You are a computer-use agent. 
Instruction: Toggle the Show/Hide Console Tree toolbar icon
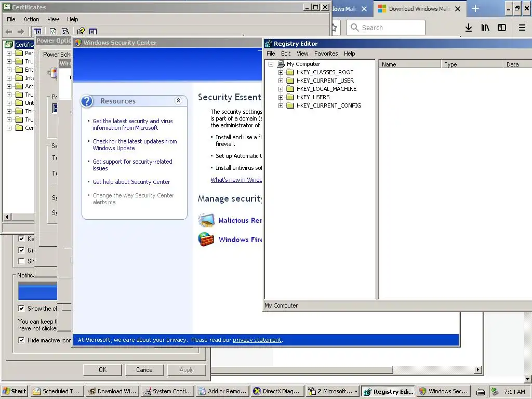tap(37, 32)
